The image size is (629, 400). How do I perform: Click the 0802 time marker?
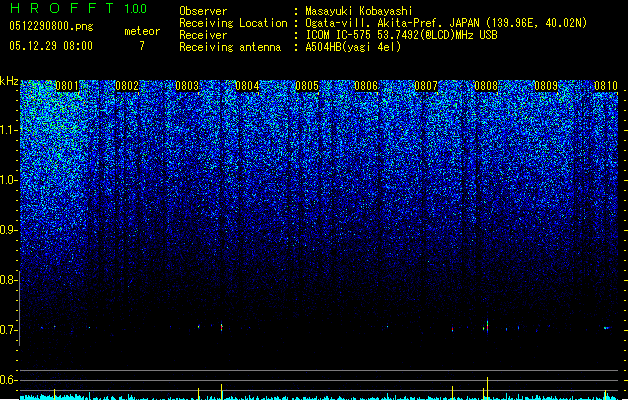(127, 86)
